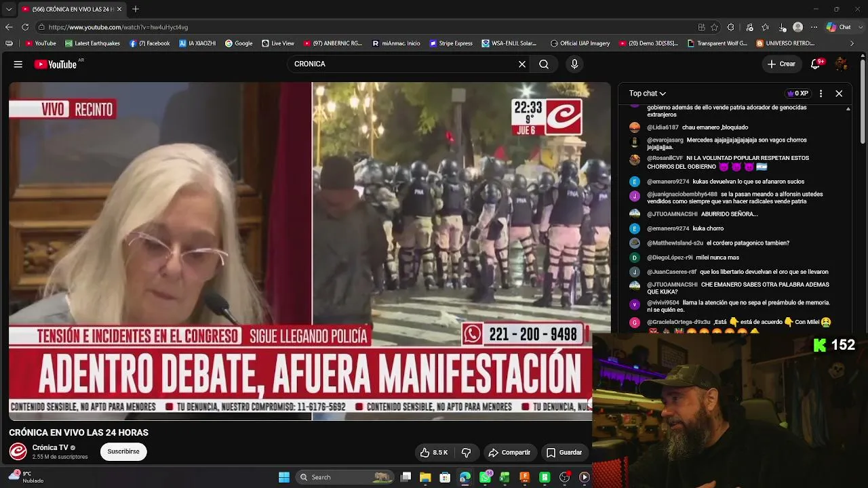
Task: Open the ANBERNIC RG bookmark
Action: pos(333,43)
